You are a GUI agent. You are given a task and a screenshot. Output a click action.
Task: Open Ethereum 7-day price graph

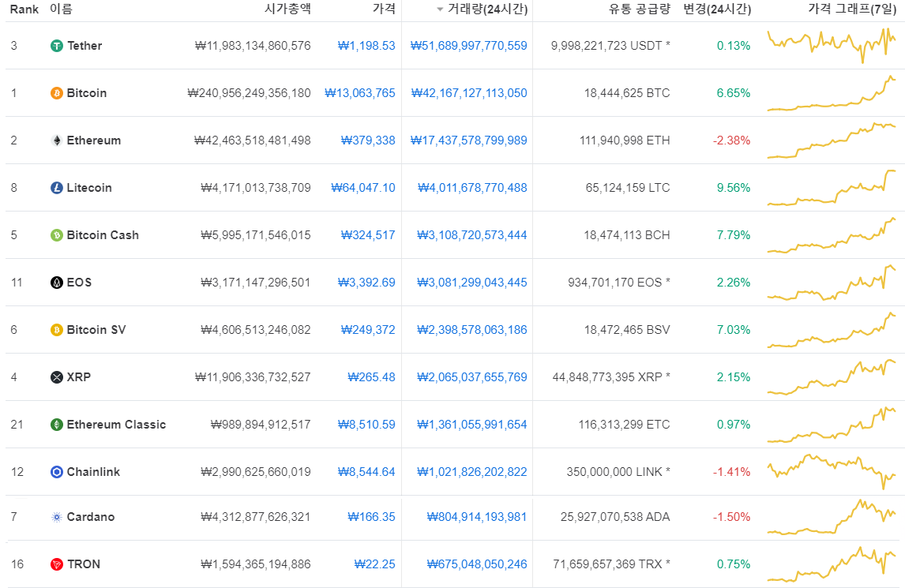[x=832, y=140]
